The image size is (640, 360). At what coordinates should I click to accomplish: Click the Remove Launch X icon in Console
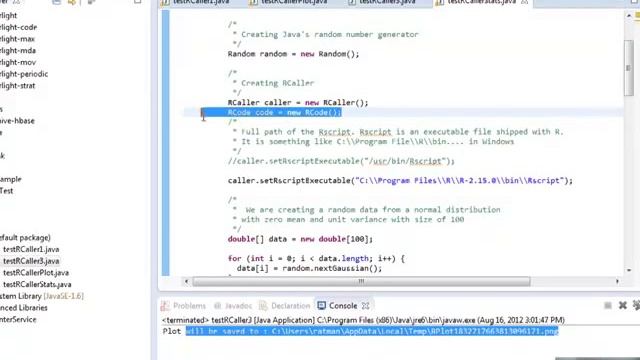(622, 305)
